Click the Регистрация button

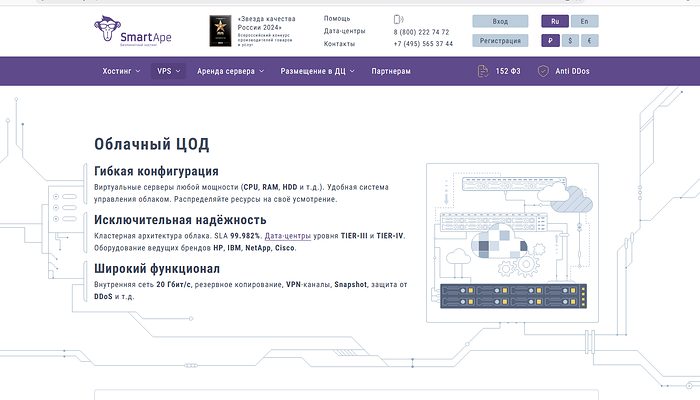[x=500, y=41]
